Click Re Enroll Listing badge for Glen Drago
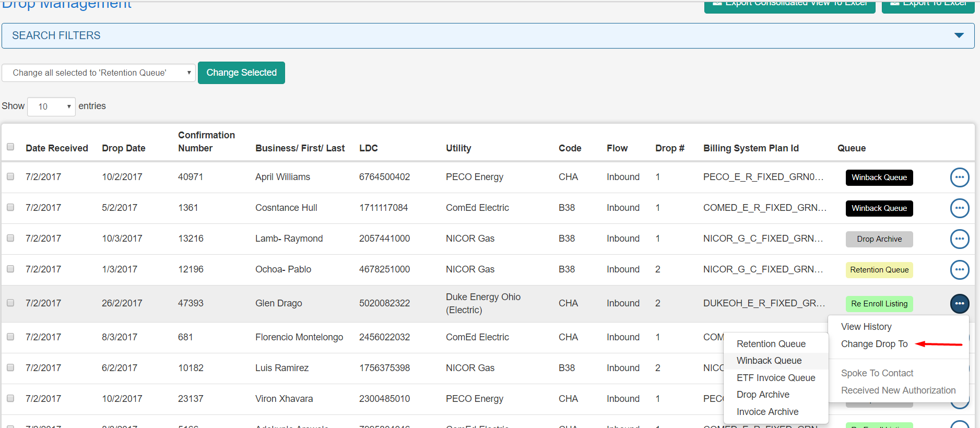This screenshot has width=980, height=428. tap(879, 304)
